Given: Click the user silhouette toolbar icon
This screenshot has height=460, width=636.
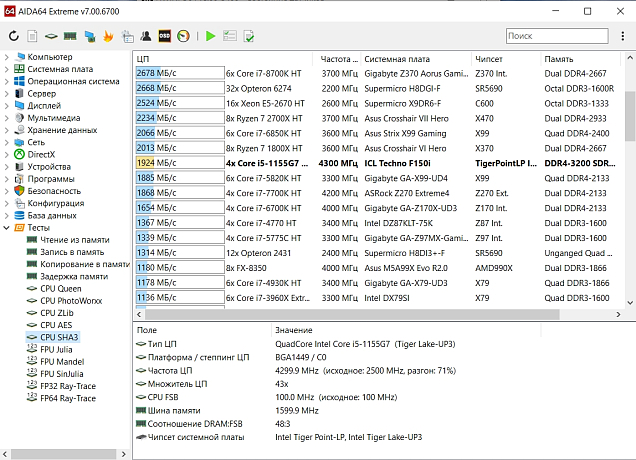Looking at the screenshot, I should (145, 36).
